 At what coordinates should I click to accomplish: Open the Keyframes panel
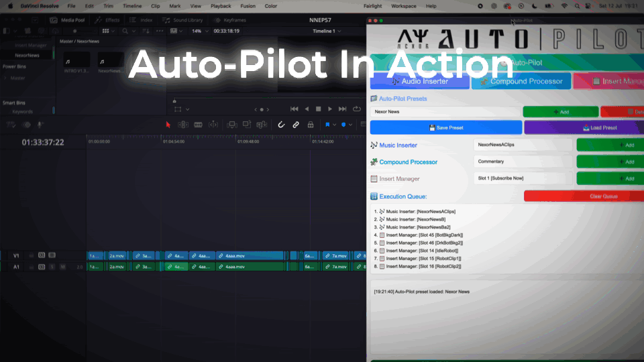tap(230, 20)
